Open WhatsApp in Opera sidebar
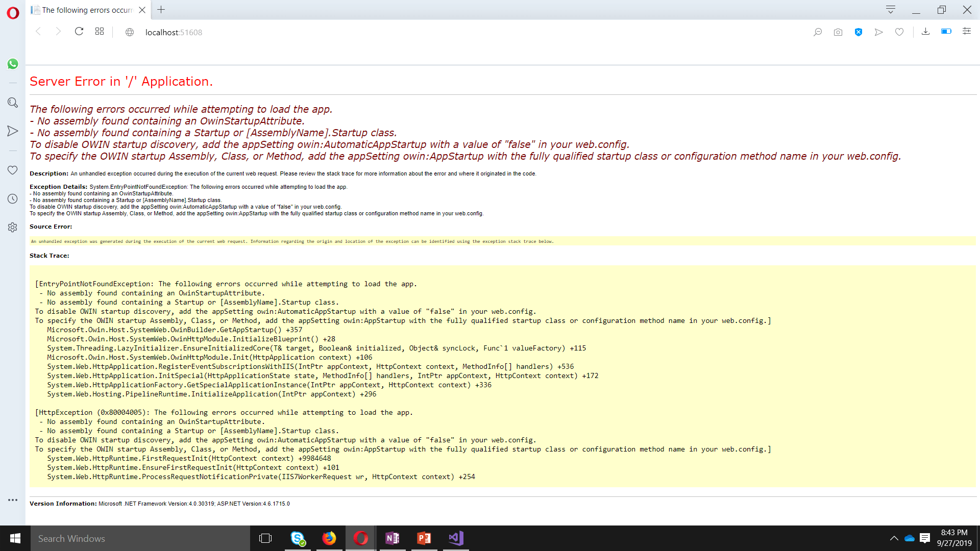 13,64
